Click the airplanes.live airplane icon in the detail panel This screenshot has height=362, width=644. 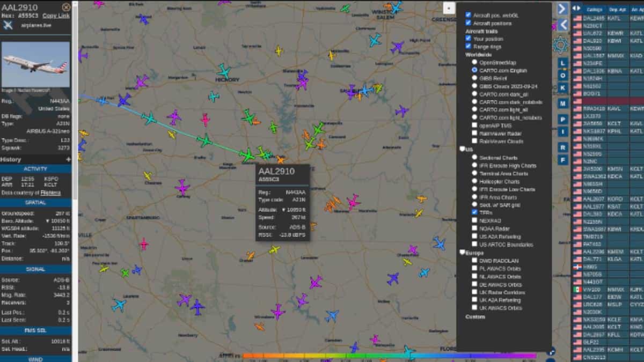click(7, 25)
